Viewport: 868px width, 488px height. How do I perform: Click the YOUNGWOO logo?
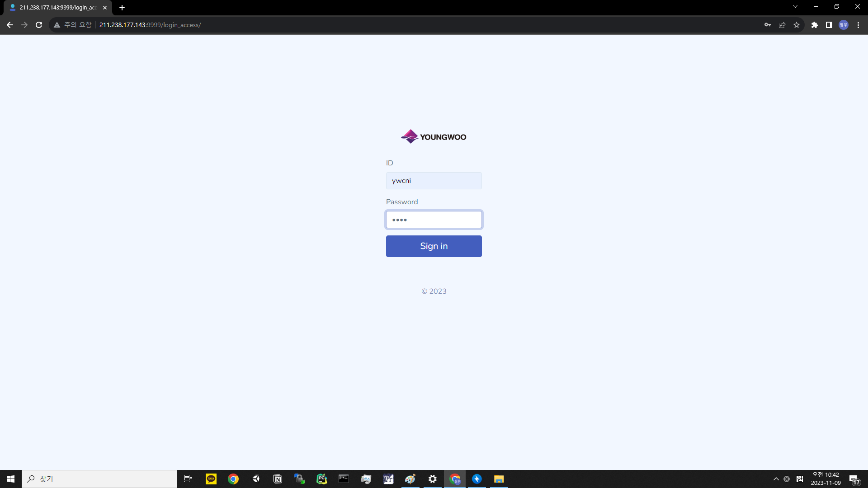click(x=434, y=136)
